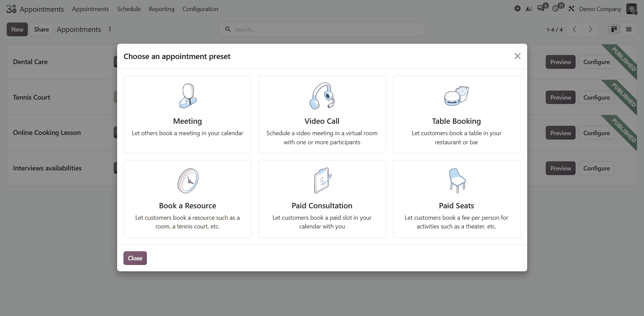The width and height of the screenshot is (644, 316).
Task: Click 'Schedule a video meeting' description text
Action: point(322,138)
